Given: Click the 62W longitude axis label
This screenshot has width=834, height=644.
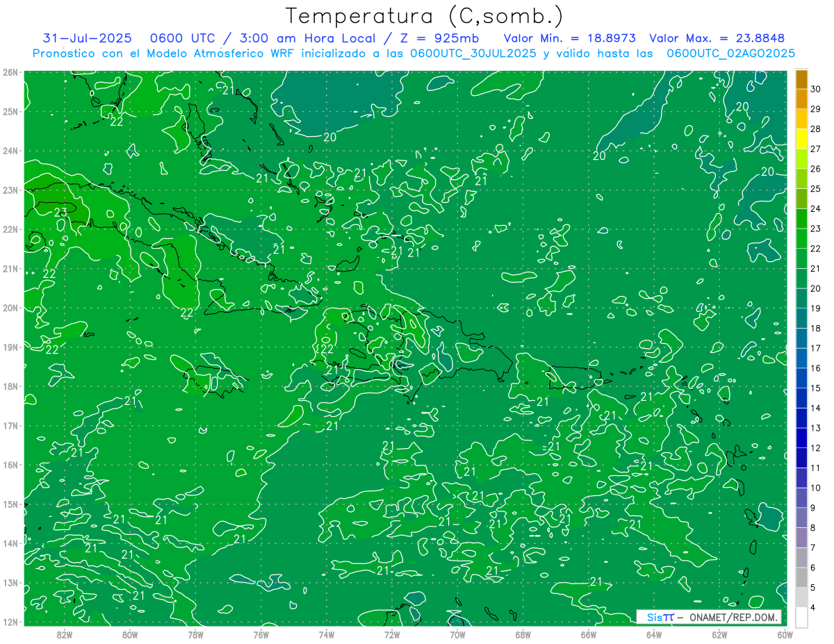Looking at the screenshot, I should (x=719, y=634).
